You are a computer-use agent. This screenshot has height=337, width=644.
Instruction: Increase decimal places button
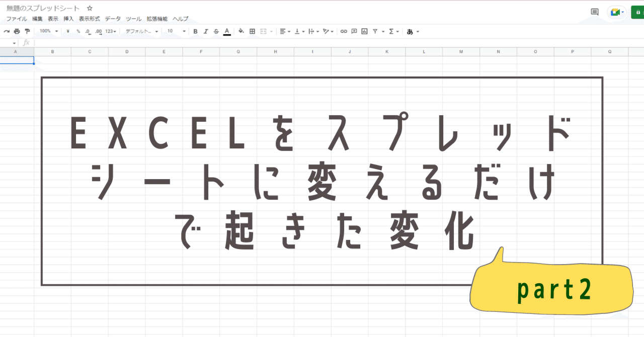click(x=99, y=31)
